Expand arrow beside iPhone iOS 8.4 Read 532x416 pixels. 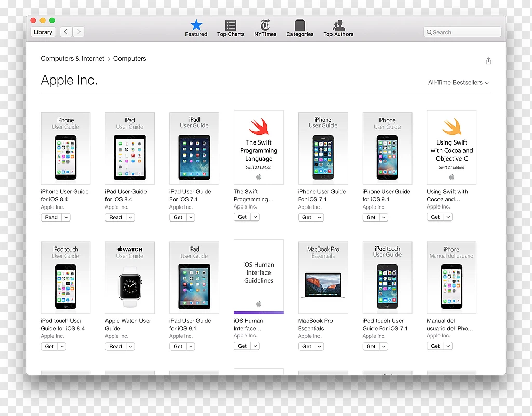pos(66,217)
